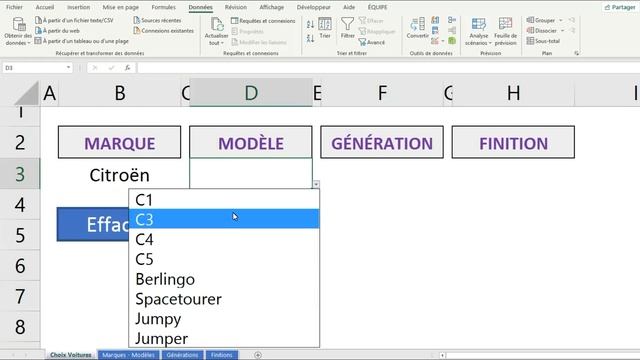Click the D3 validation dropdown arrow

[x=316, y=184]
